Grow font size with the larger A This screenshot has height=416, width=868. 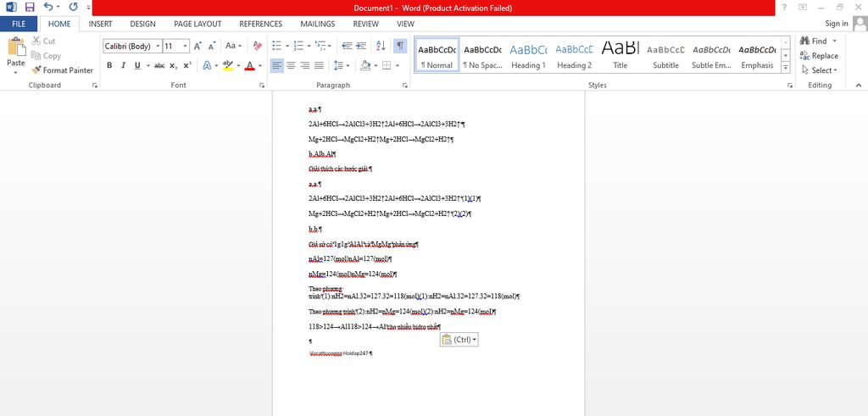pos(198,47)
